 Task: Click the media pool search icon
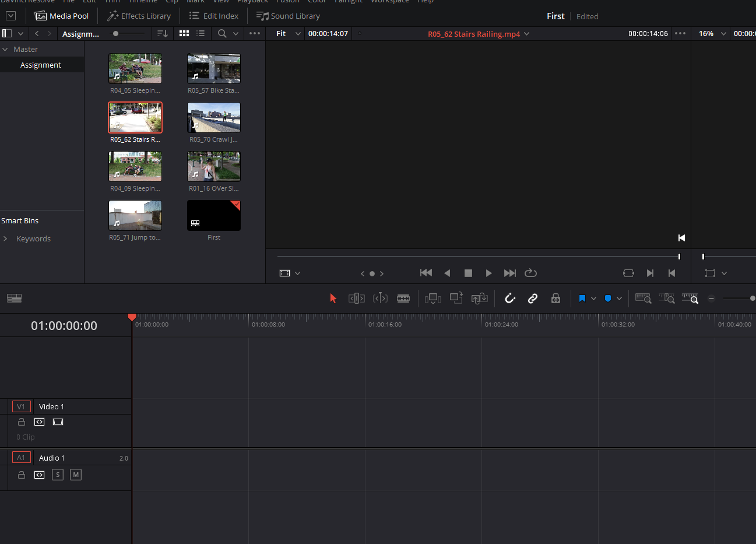click(222, 33)
